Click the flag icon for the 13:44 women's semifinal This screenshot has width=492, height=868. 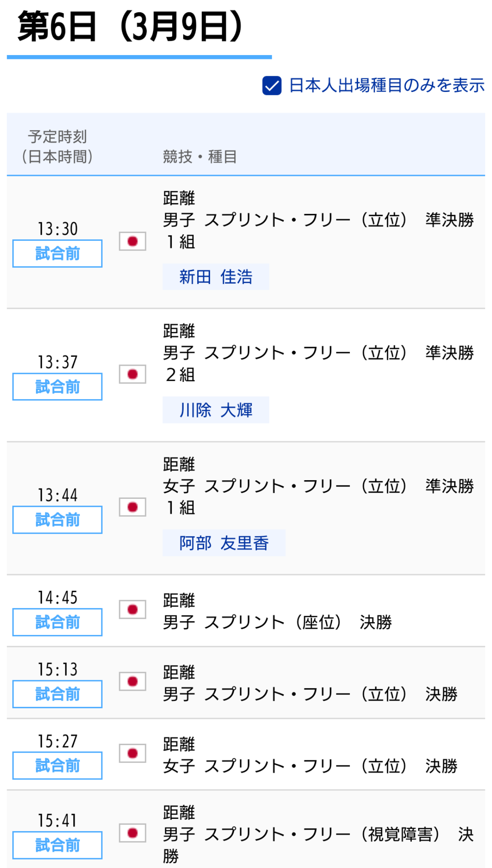[133, 507]
